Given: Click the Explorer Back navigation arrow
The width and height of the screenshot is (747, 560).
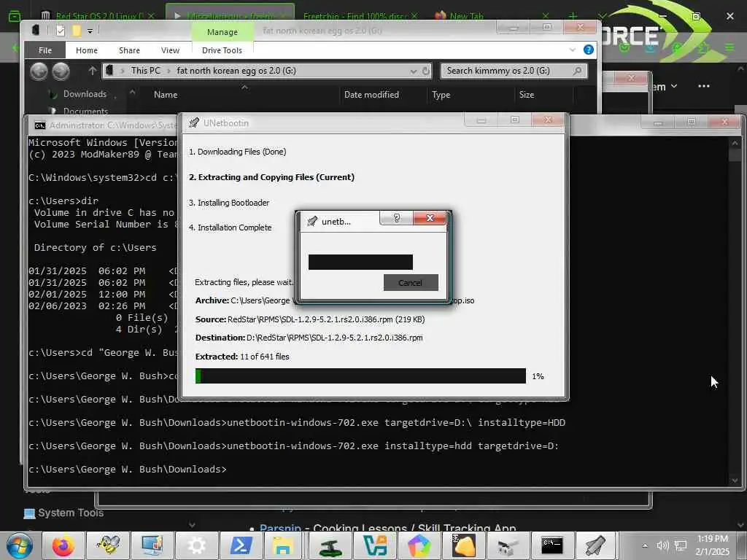Looking at the screenshot, I should point(39,71).
